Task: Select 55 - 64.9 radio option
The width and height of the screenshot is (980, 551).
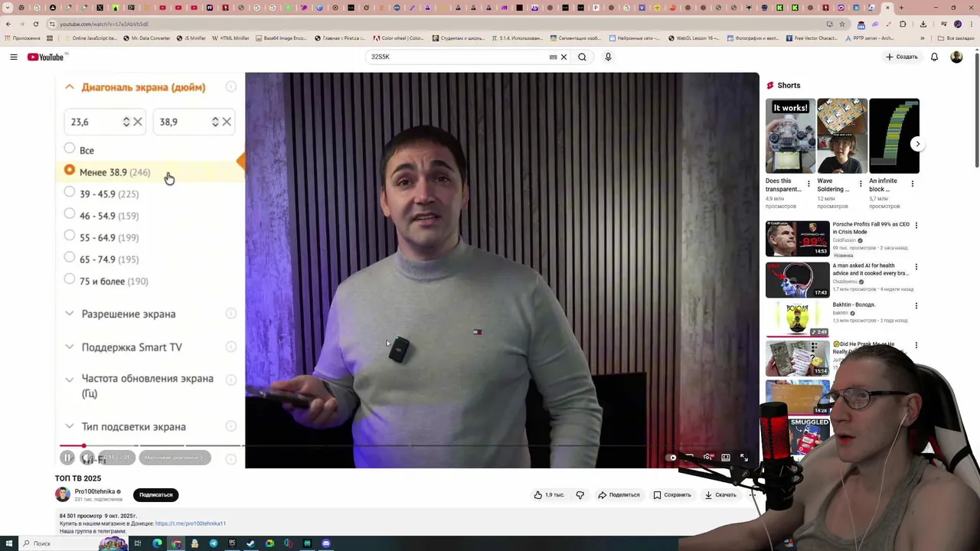Action: pos(70,236)
